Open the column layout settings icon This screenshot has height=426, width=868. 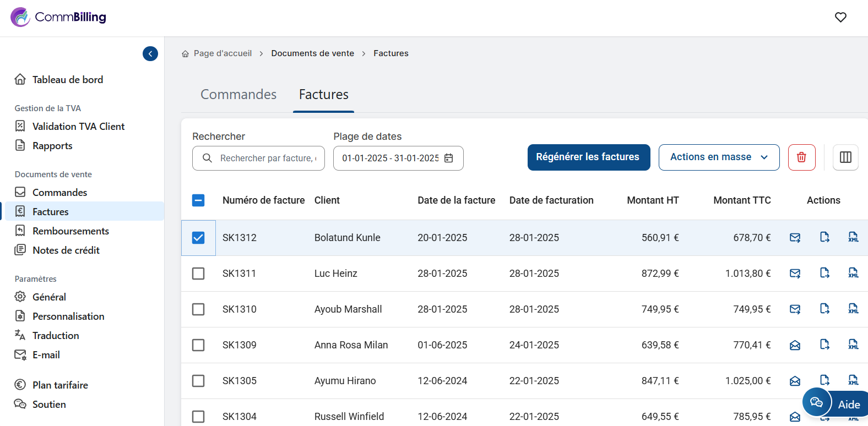pyautogui.click(x=845, y=157)
